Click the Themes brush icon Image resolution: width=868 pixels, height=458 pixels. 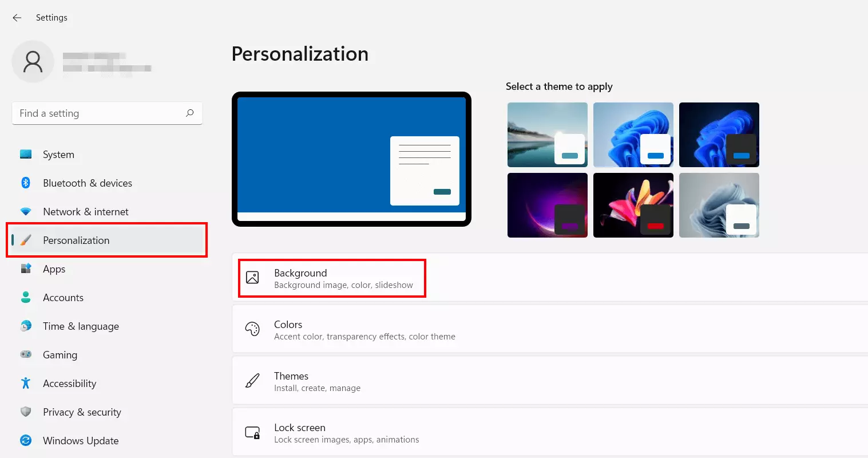(x=252, y=381)
